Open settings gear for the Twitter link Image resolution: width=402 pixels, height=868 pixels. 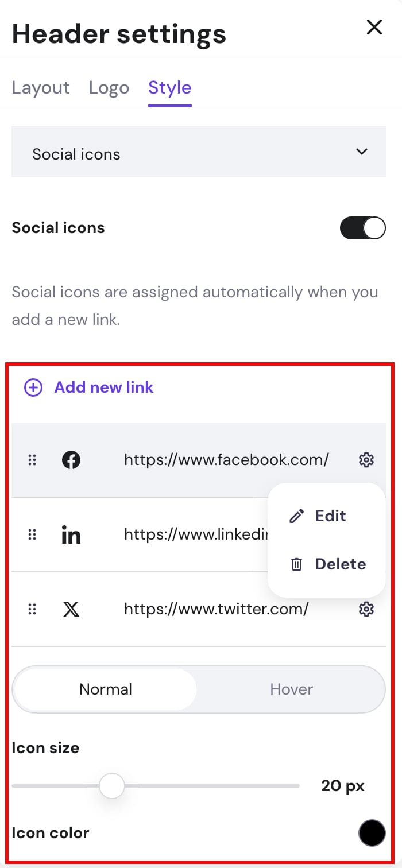coord(366,609)
